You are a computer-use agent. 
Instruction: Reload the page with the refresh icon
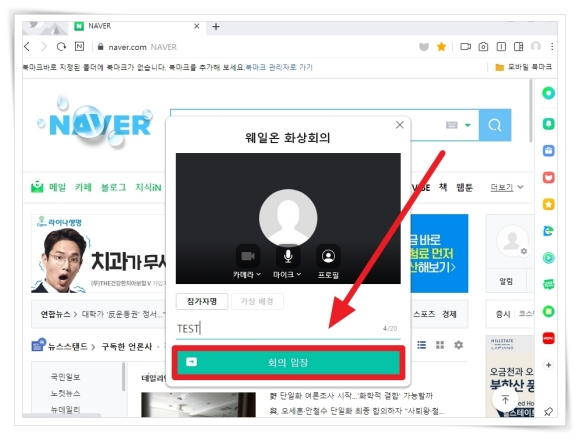point(61,47)
